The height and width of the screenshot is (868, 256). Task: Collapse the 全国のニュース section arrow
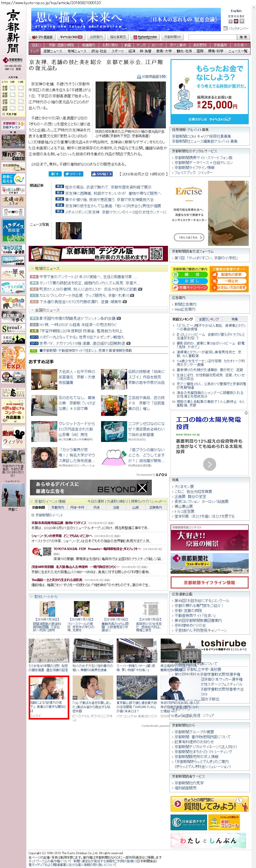tap(32, 310)
